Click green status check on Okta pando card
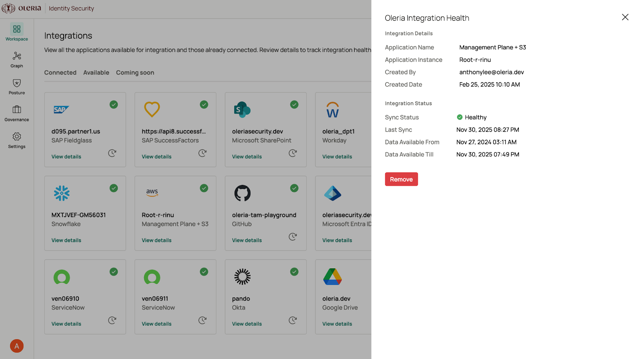This screenshot has width=644, height=359. pyautogui.click(x=294, y=272)
